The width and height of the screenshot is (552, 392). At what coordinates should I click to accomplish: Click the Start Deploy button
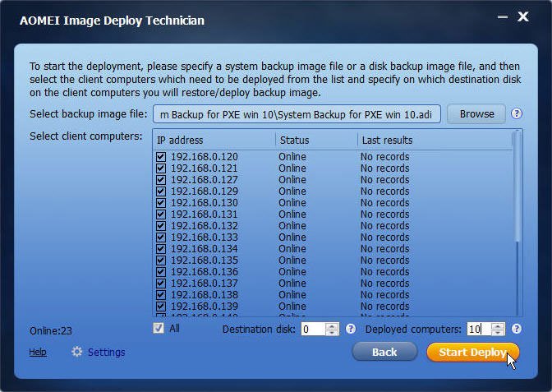473,352
